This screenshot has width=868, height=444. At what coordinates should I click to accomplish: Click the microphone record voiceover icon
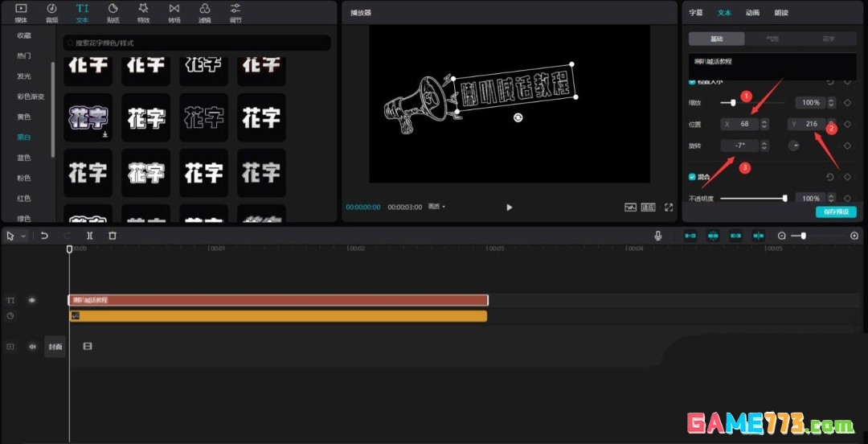657,236
